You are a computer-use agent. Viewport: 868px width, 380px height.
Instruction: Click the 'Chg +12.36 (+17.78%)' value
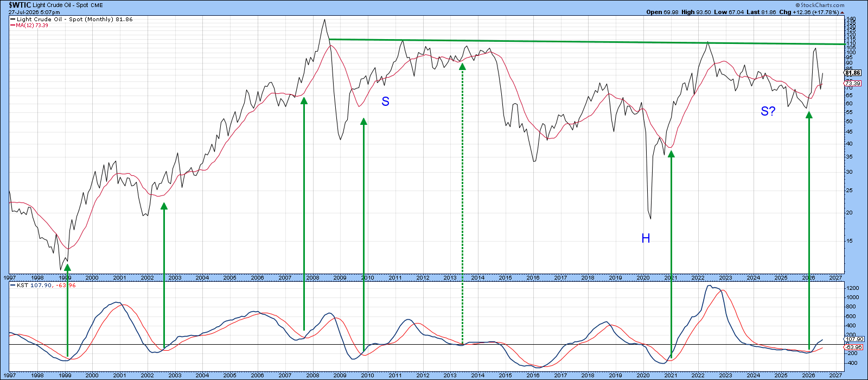tap(808, 12)
